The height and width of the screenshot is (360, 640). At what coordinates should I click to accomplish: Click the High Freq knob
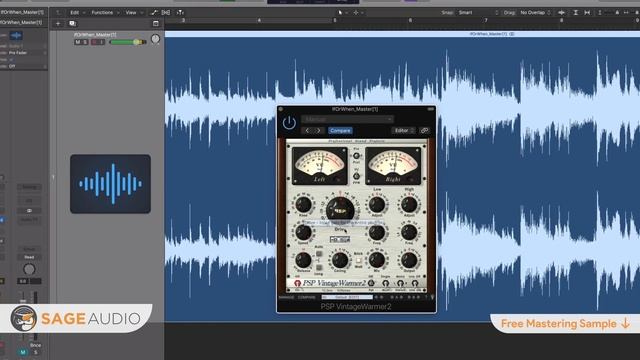point(409,232)
